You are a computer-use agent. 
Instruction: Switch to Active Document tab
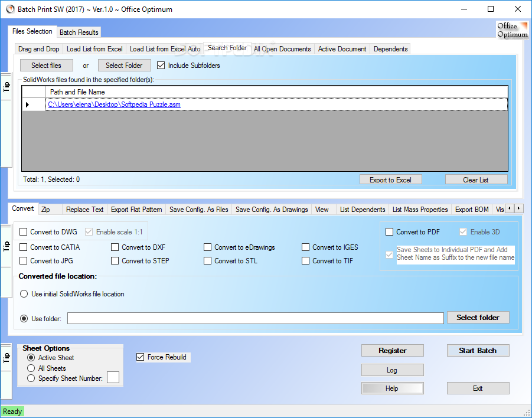click(342, 49)
